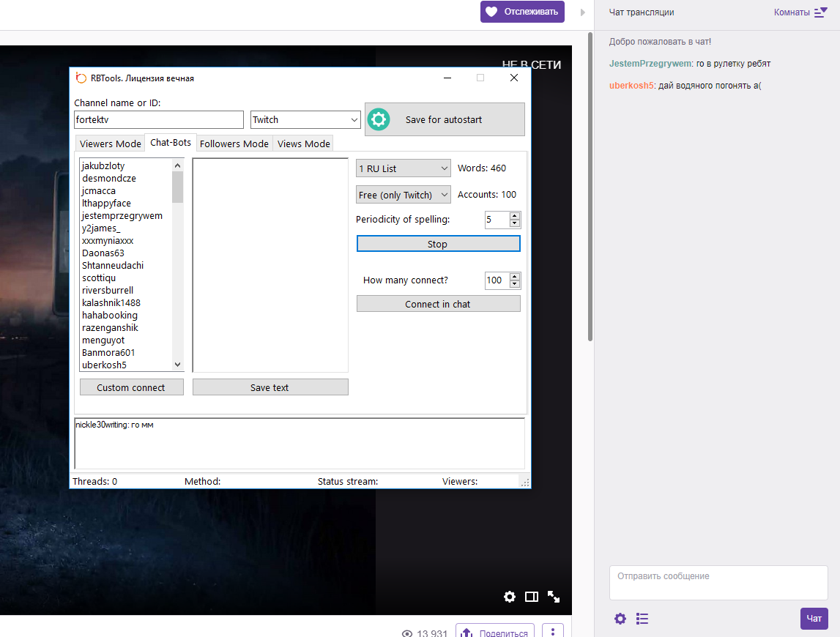Decrease the How many connect value
Image resolution: width=840 pixels, height=637 pixels.
pos(515,284)
